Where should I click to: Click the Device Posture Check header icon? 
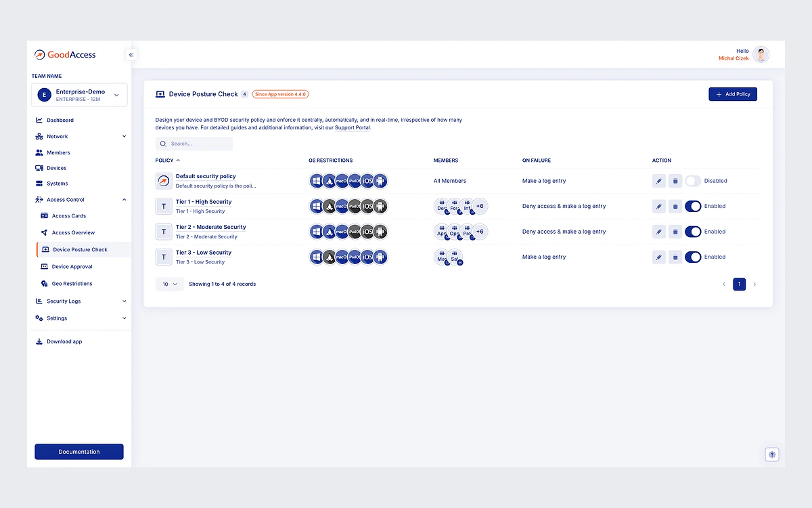click(160, 94)
